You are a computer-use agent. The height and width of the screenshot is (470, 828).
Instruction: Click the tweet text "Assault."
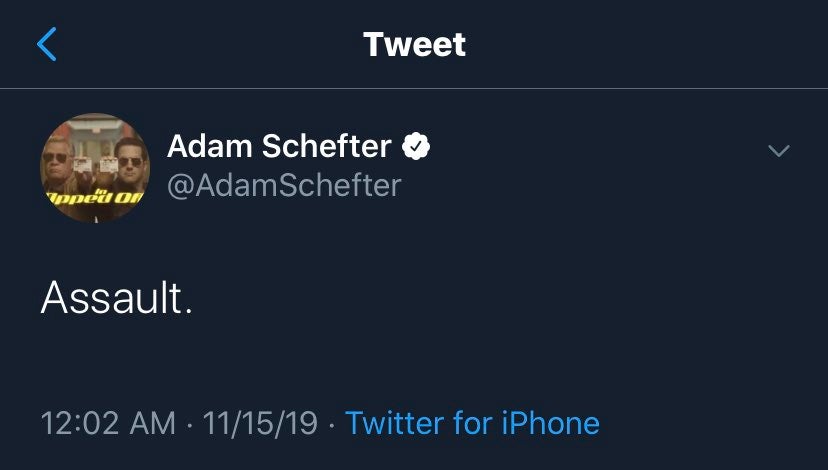pos(116,297)
